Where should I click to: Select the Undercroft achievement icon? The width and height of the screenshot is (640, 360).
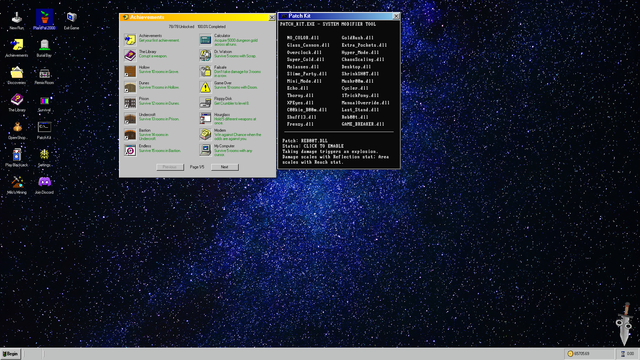click(x=130, y=118)
